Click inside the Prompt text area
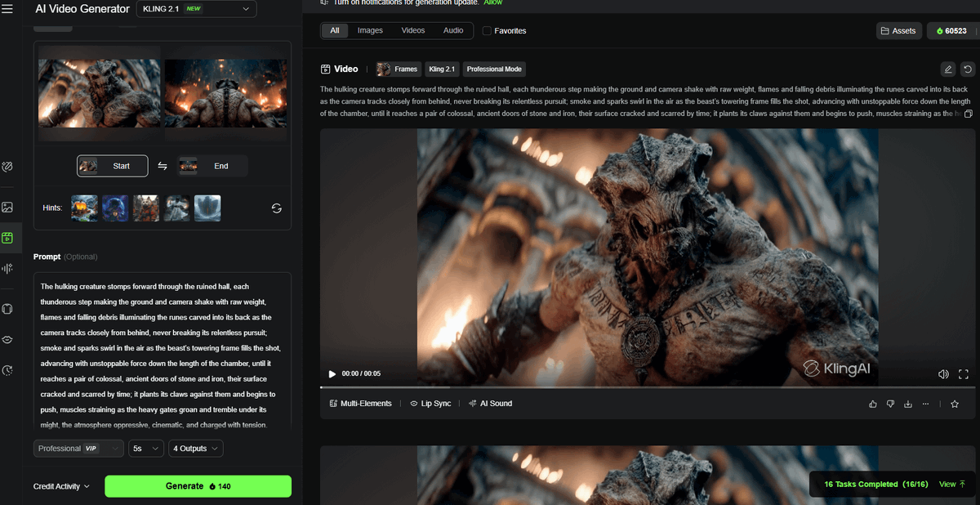 coord(162,351)
